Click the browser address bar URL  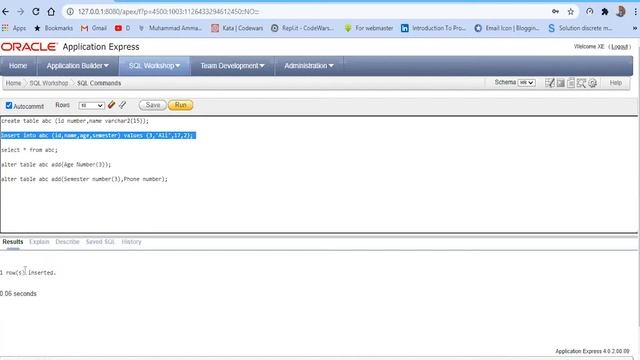coord(169,12)
